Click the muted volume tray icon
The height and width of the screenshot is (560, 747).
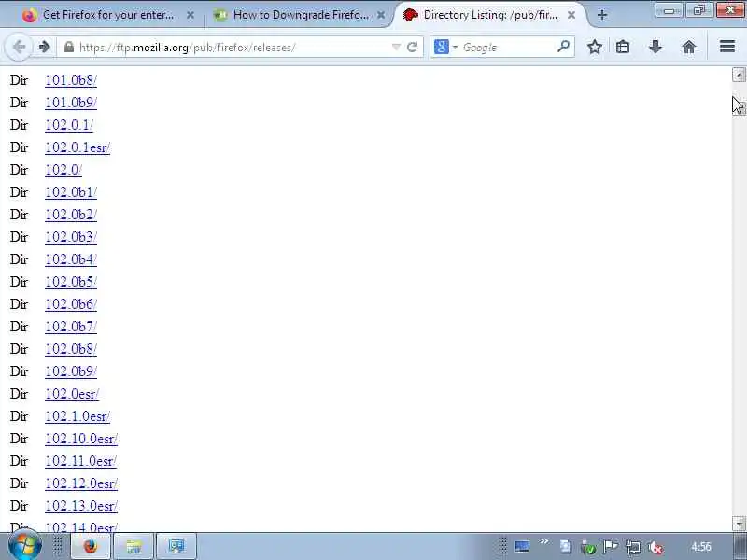click(655, 548)
